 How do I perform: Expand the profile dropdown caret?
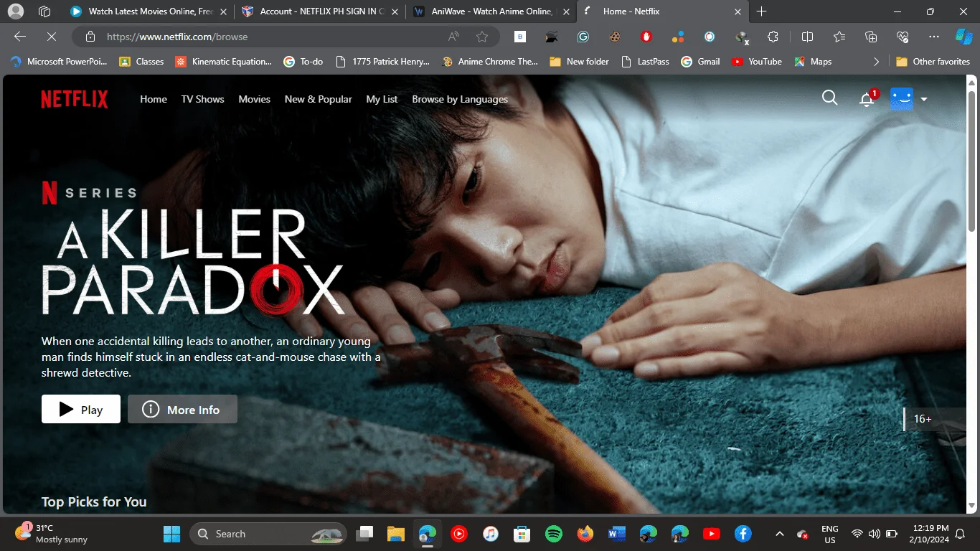click(924, 99)
